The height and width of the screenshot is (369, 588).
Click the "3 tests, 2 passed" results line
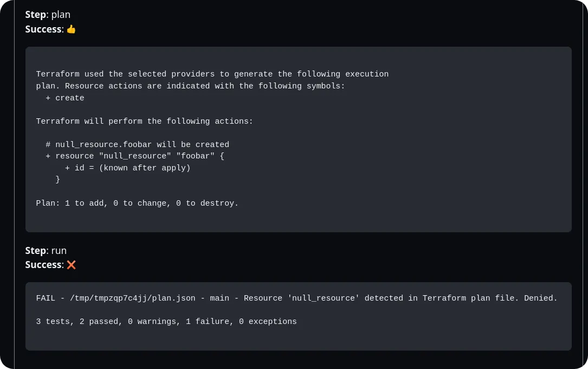click(x=166, y=322)
